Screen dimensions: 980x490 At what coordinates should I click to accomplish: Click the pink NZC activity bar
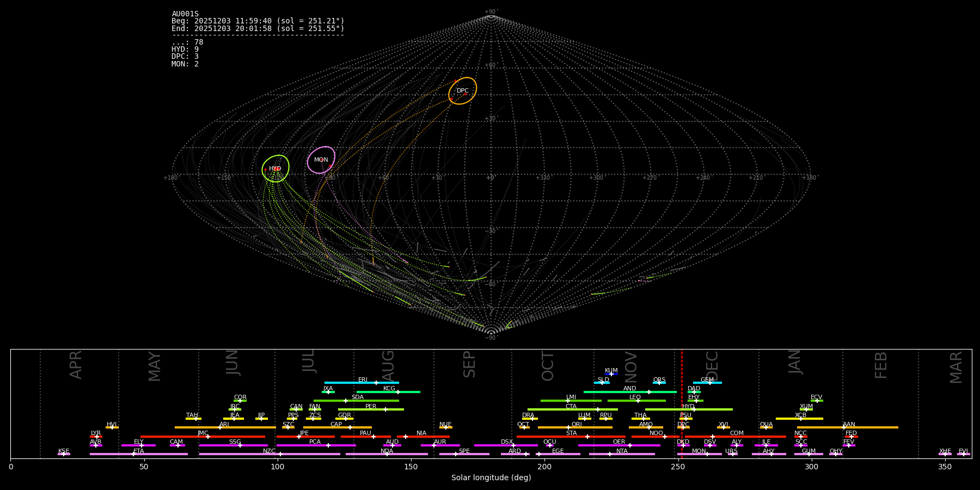click(269, 454)
